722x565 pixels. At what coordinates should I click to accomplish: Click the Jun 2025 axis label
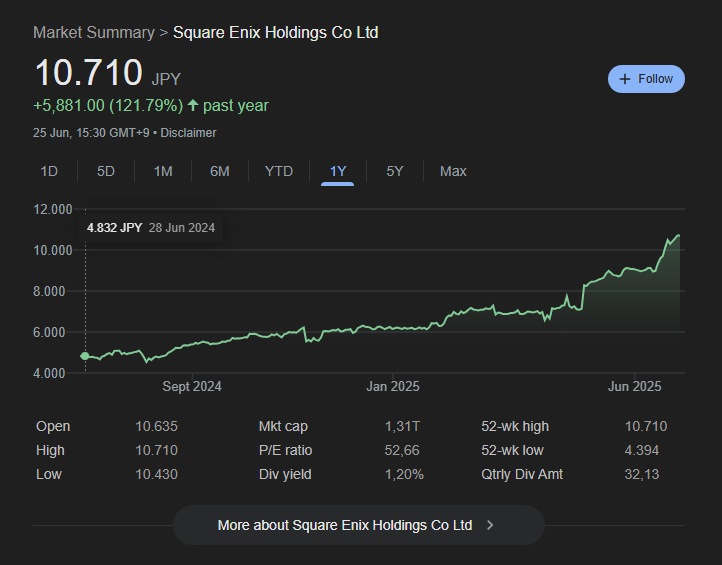635,386
